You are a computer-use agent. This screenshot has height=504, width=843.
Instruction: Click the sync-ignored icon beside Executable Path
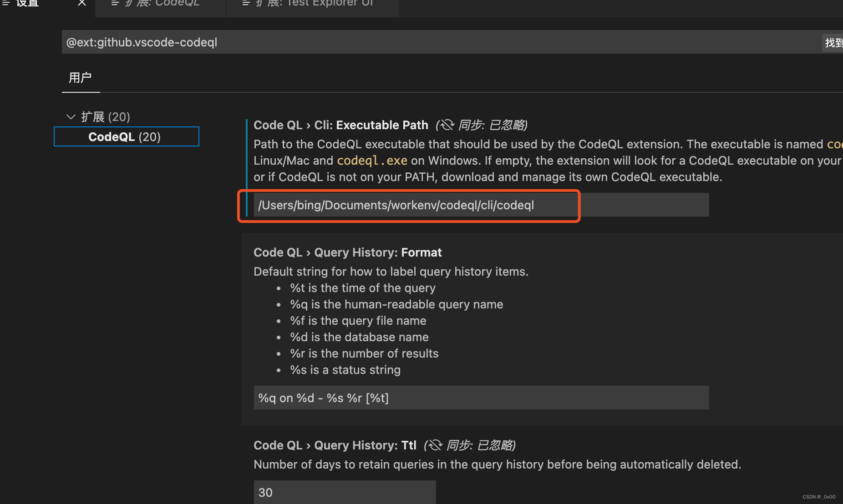(447, 125)
